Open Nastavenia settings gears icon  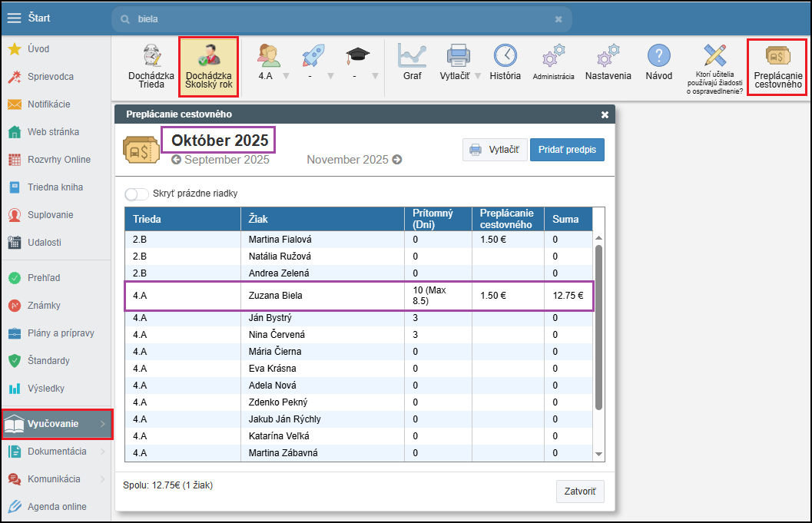tap(608, 61)
